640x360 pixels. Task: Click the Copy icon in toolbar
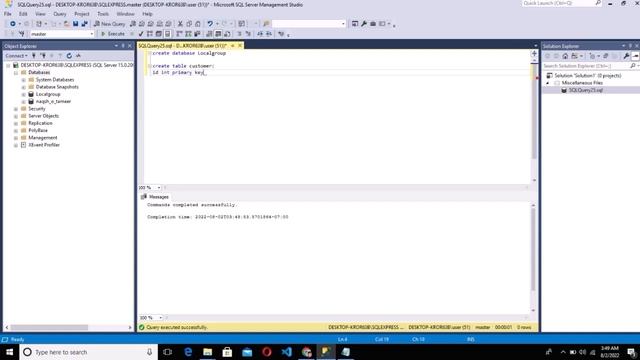coord(189,24)
